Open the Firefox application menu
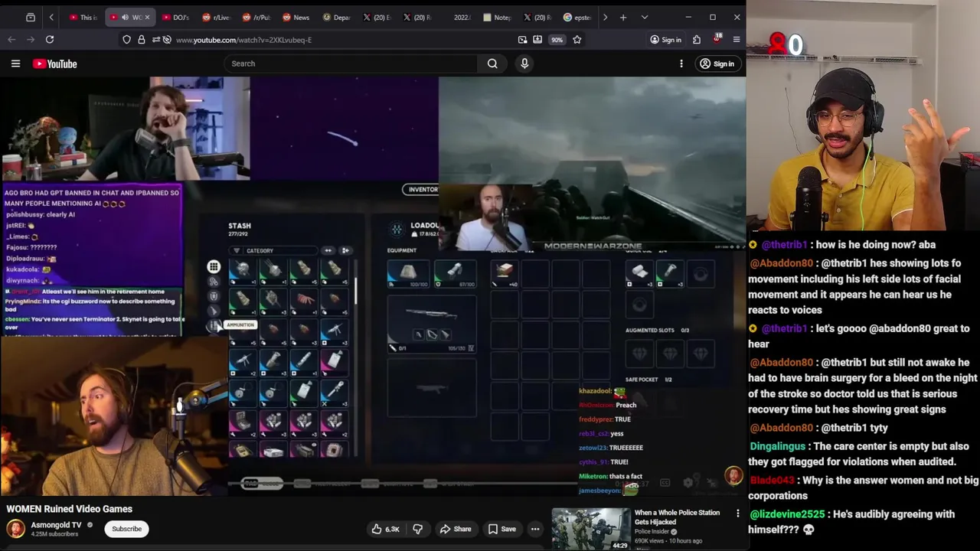The width and height of the screenshot is (980, 551). click(737, 40)
